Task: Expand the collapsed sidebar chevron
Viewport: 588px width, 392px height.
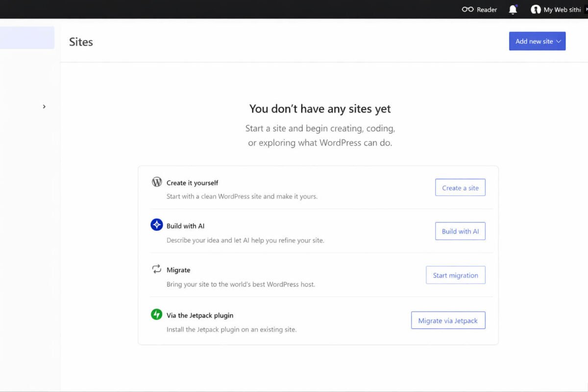Action: tap(44, 106)
